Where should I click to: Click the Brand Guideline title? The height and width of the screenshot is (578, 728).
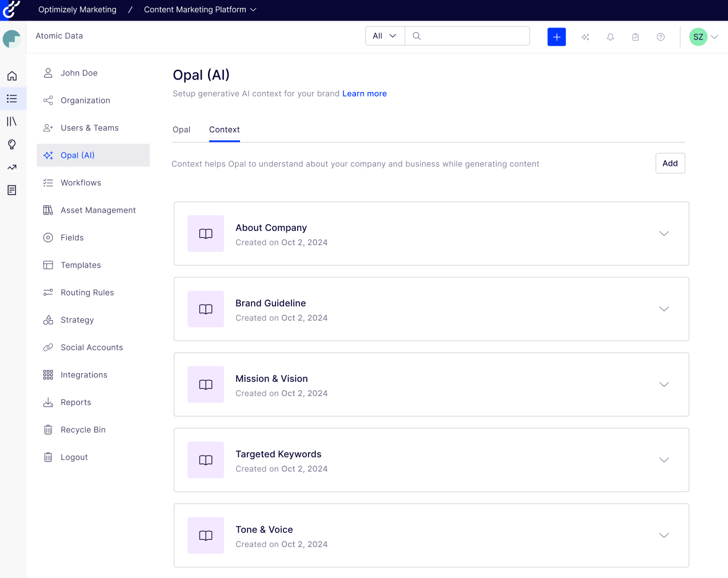coord(271,304)
